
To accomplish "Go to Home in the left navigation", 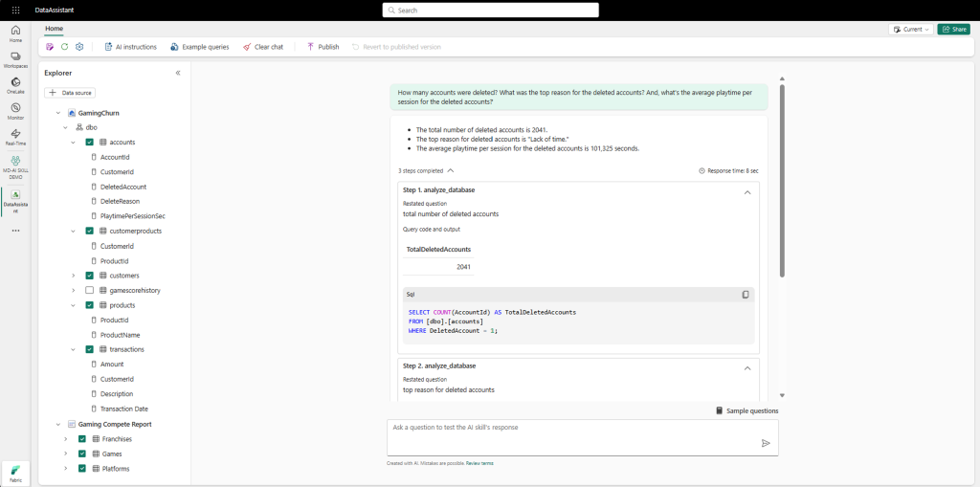I will tap(15, 33).
